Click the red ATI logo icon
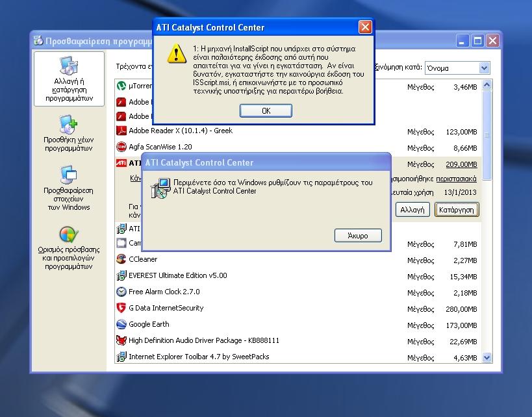 coord(121,163)
